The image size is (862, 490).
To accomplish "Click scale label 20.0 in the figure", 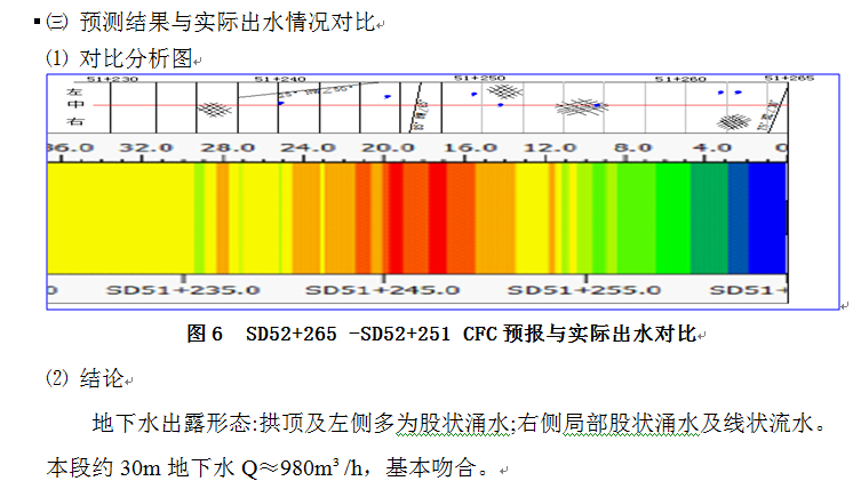I will click(388, 148).
